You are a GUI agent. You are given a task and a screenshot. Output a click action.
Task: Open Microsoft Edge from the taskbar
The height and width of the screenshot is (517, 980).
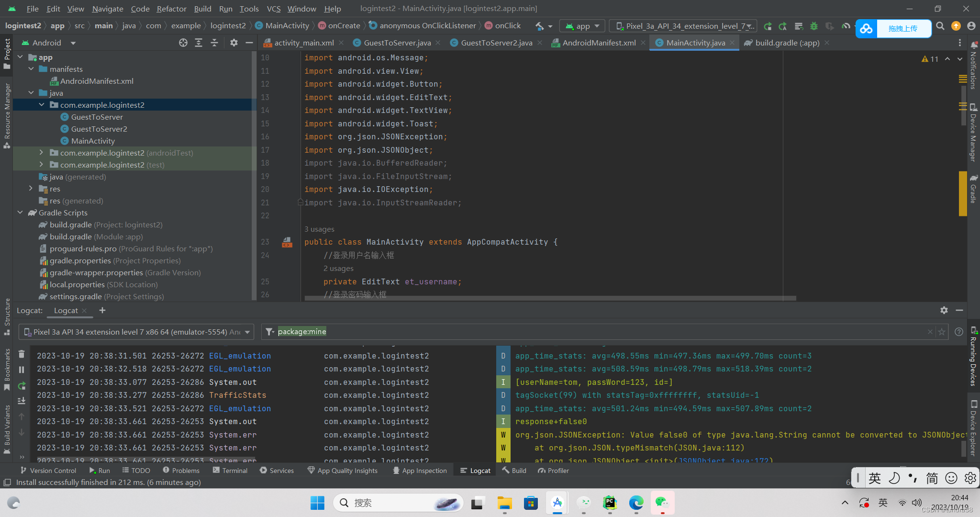636,503
